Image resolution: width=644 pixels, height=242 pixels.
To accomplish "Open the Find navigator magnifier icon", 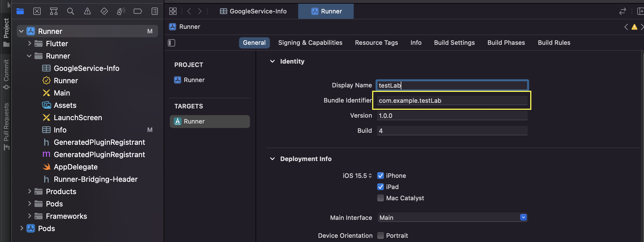I will click(71, 11).
